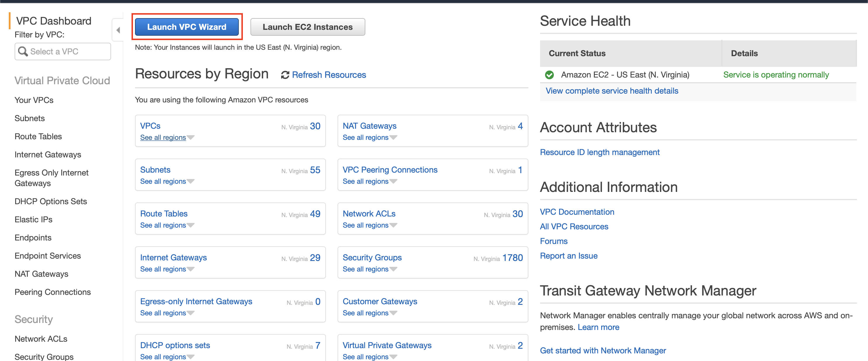Open DHCP options sets card title link
868x361 pixels.
pos(175,345)
